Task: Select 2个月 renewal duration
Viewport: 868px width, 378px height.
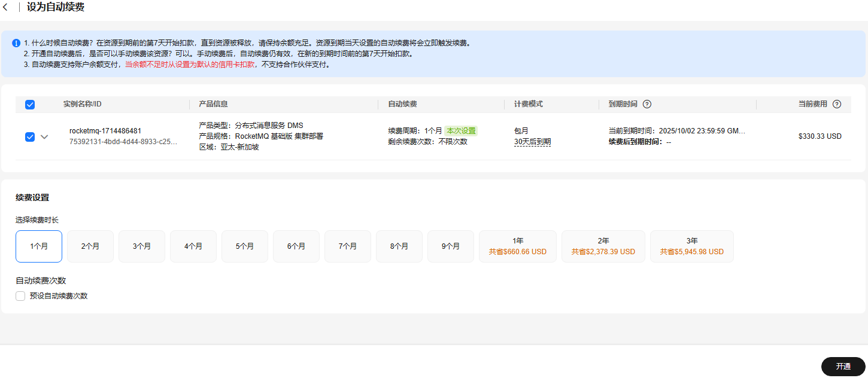Action: pos(90,246)
